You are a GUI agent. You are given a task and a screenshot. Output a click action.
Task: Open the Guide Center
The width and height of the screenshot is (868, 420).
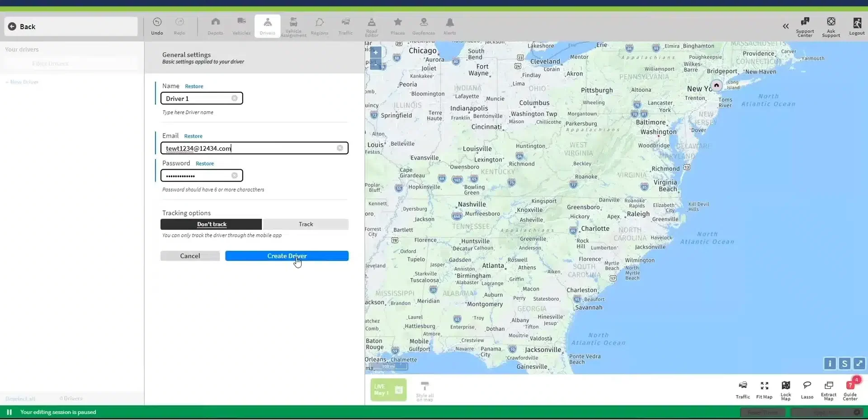point(851,390)
